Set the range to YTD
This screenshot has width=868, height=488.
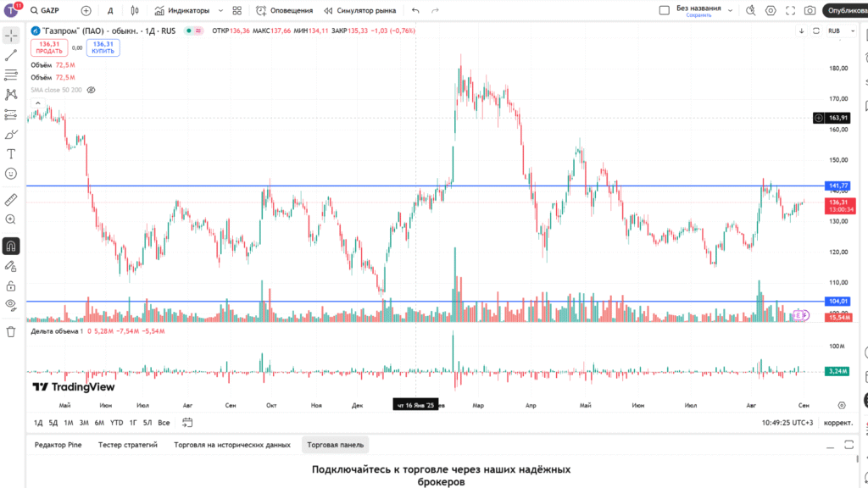[116, 423]
